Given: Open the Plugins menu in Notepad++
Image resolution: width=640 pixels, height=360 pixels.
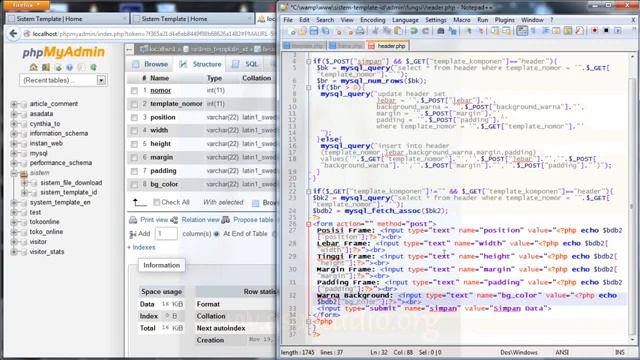Looking at the screenshot, I should coord(504,20).
